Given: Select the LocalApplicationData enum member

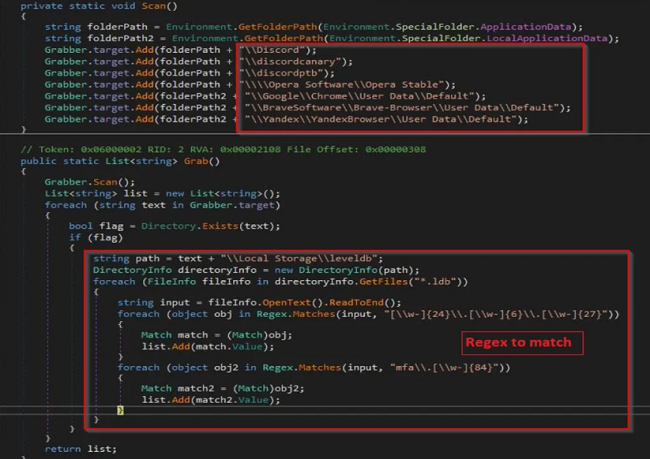Looking at the screenshot, I should point(547,39).
